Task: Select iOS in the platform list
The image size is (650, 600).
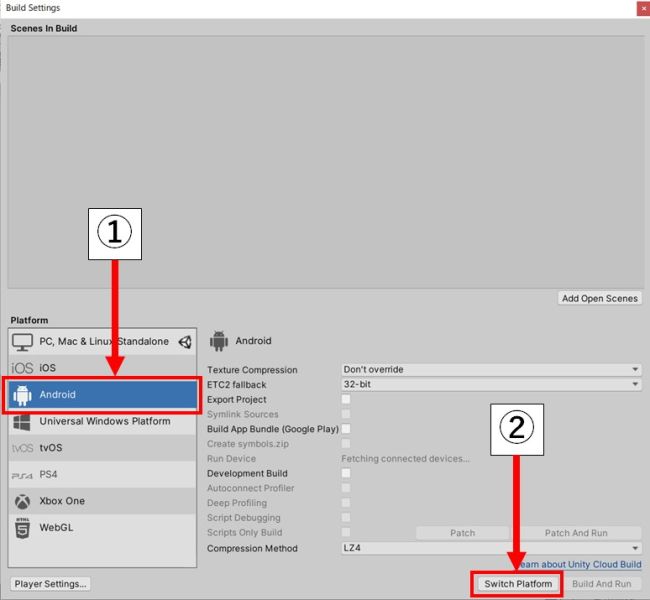Action: [102, 368]
